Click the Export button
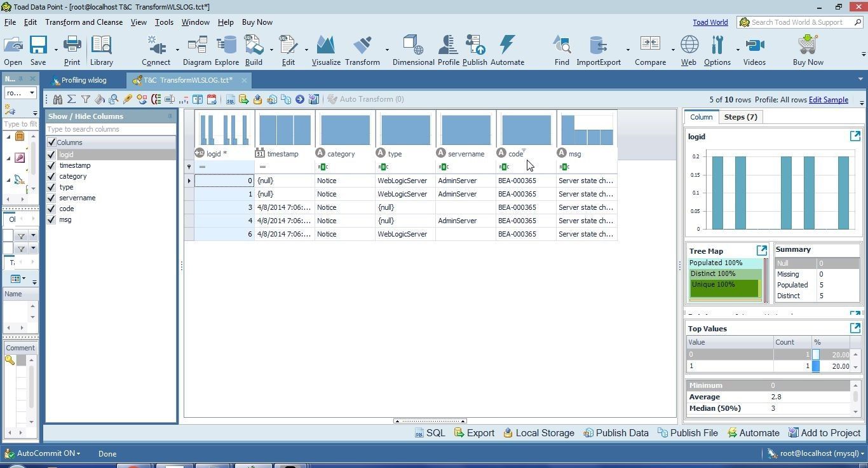 (474, 433)
